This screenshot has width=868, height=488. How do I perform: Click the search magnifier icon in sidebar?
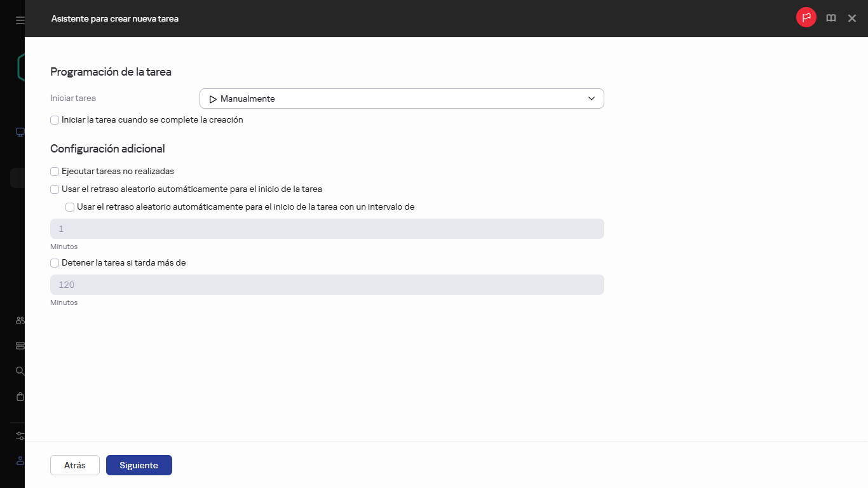[x=18, y=370]
